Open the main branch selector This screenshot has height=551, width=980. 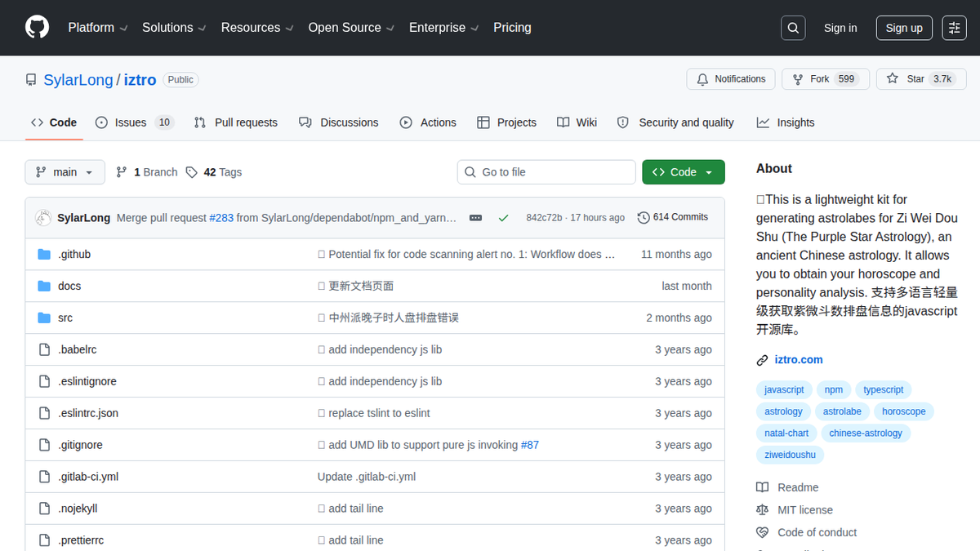65,172
